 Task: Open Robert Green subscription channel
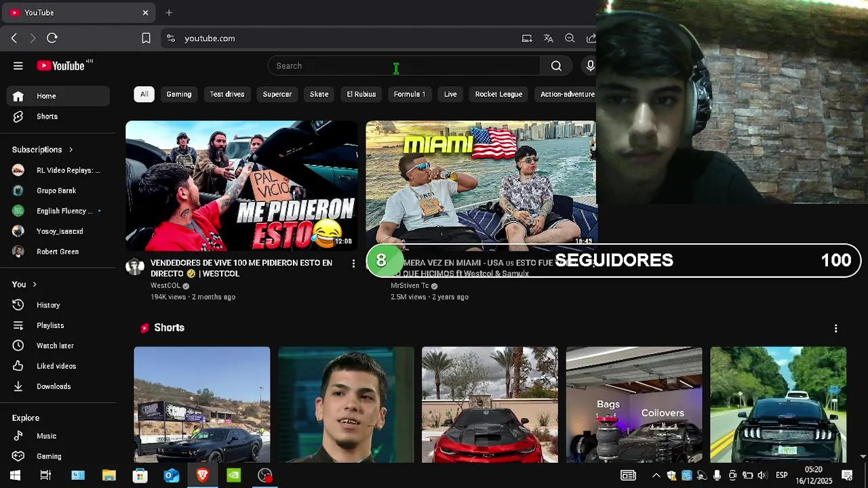58,251
